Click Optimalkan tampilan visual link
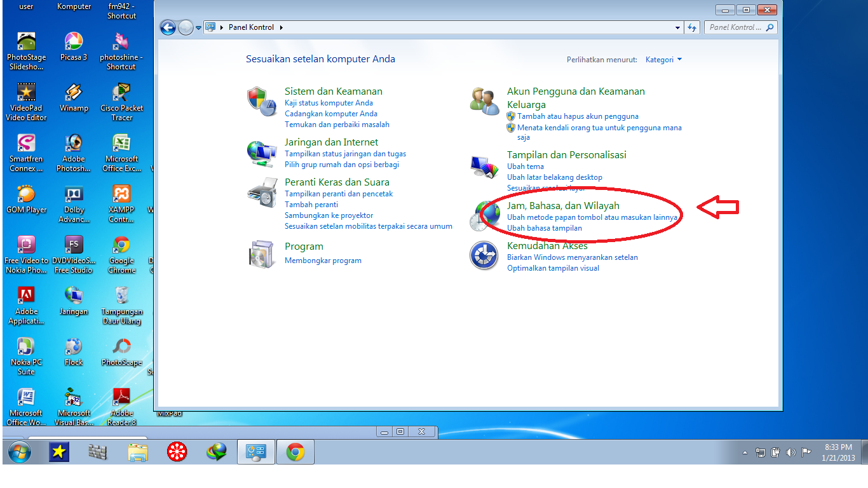 pos(553,268)
